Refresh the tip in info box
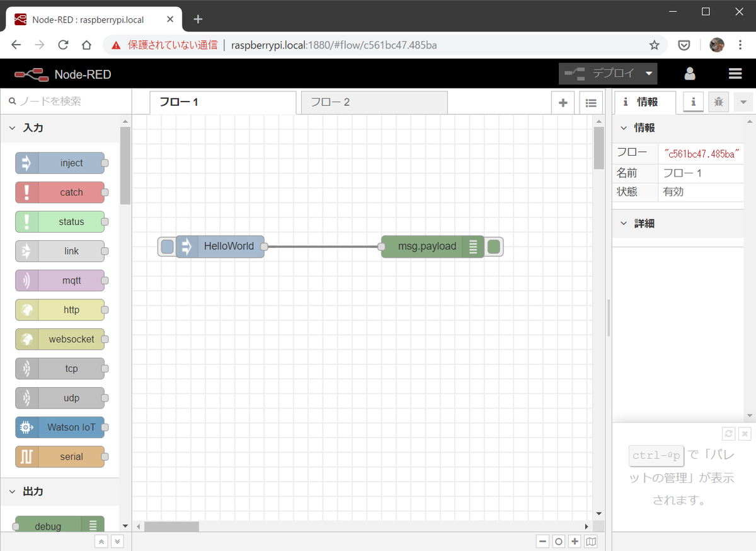The image size is (756, 551). click(729, 433)
